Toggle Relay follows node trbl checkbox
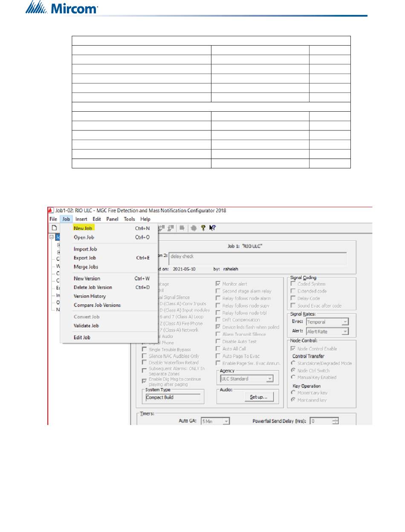Viewport: 405px width, 532px height. click(218, 313)
